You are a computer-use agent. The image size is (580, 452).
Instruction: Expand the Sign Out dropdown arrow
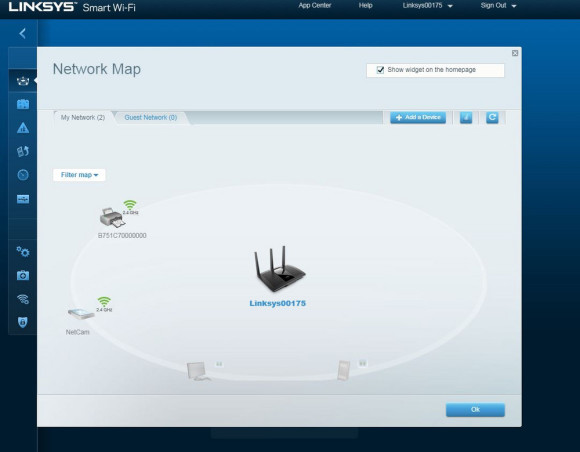(x=514, y=6)
